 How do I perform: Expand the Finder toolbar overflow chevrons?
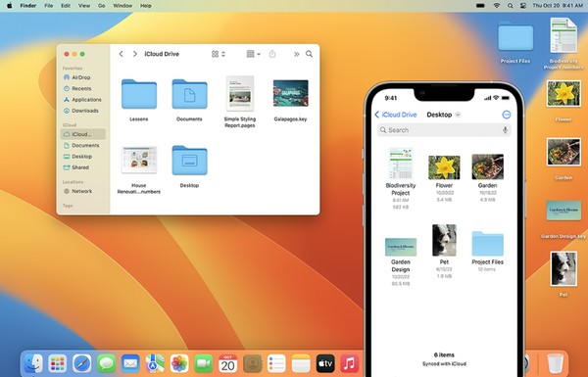click(296, 54)
